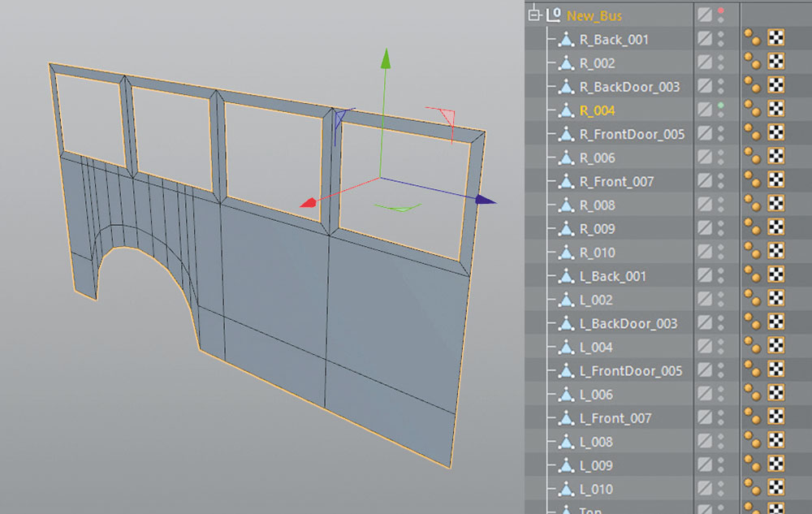
Task: Select the New_Bus null object
Action: pyautogui.click(x=594, y=16)
